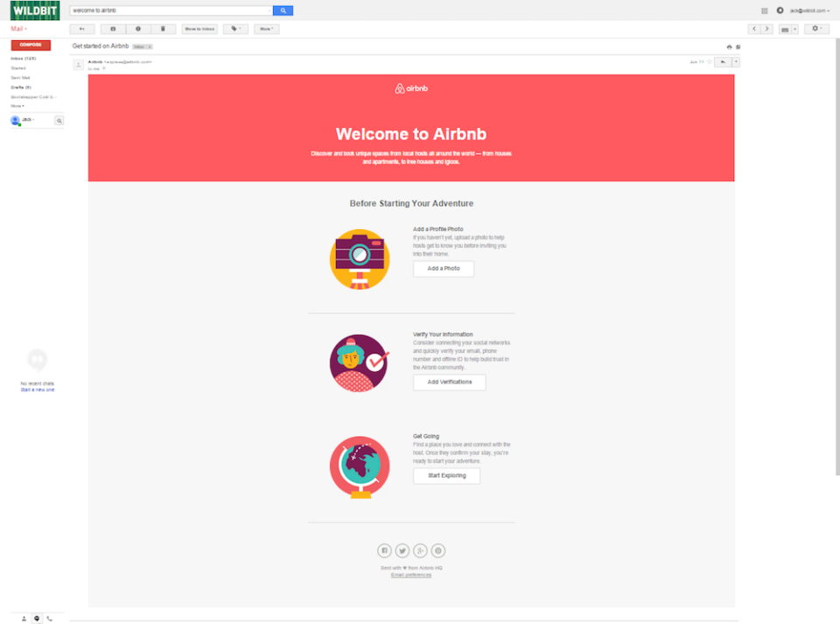This screenshot has height=624, width=840.
Task: Click the back to inbox arrow
Action: [82, 29]
